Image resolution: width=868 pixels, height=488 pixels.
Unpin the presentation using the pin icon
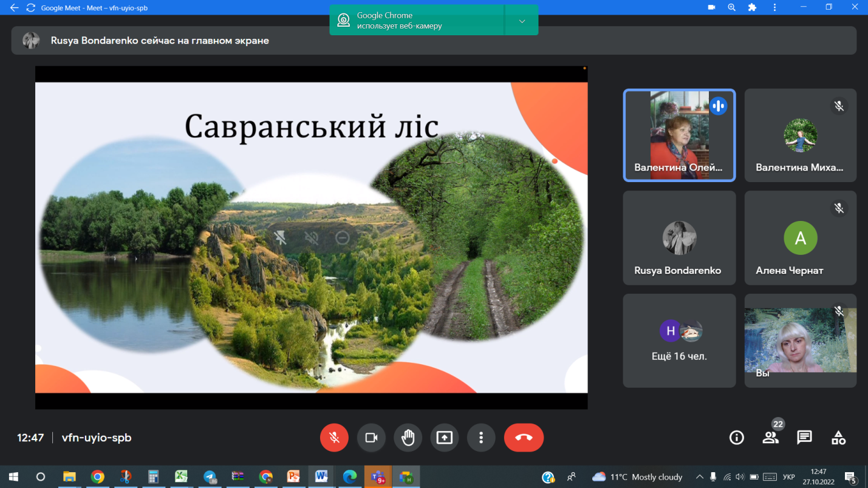coord(280,238)
